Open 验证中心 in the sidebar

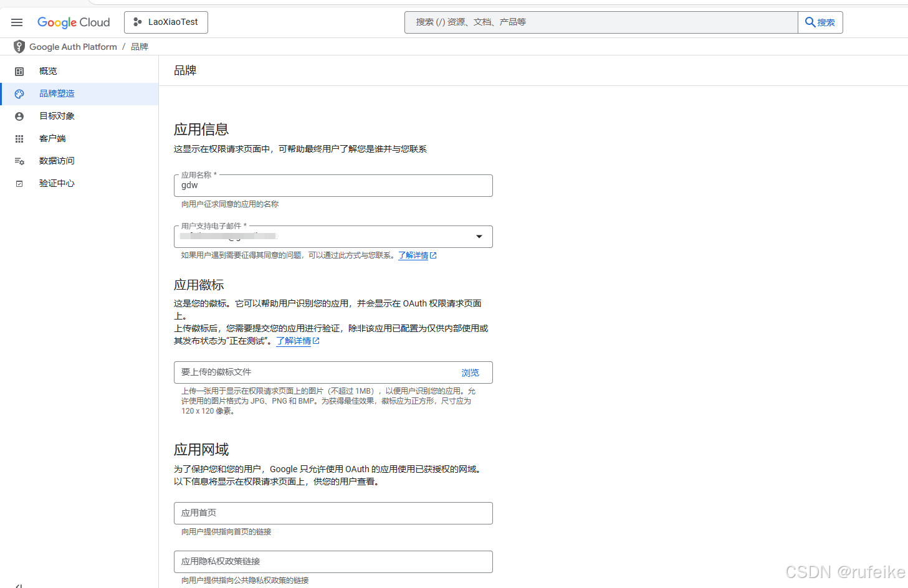(x=79, y=184)
